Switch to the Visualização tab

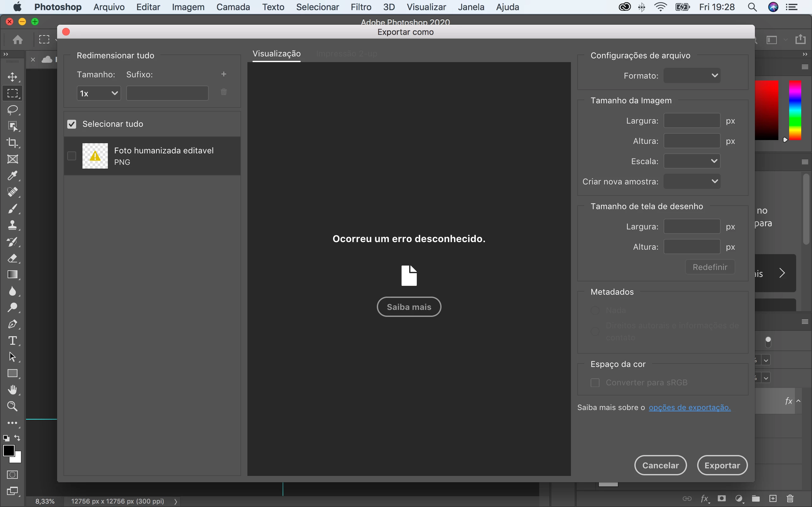pyautogui.click(x=276, y=54)
